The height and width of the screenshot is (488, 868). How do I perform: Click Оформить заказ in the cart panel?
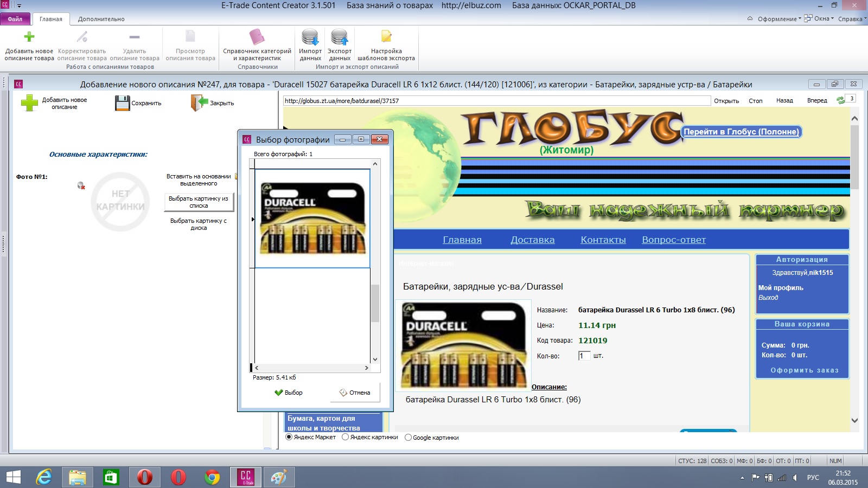click(805, 370)
